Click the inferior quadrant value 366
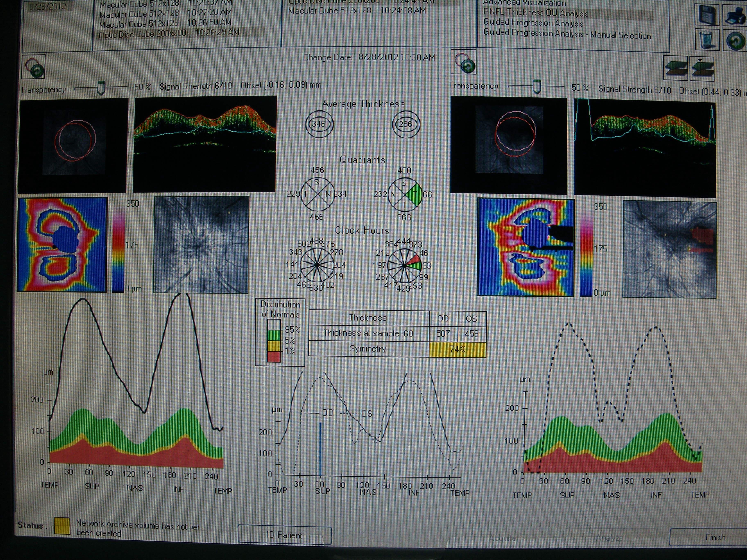This screenshot has width=747, height=560. coord(404,217)
